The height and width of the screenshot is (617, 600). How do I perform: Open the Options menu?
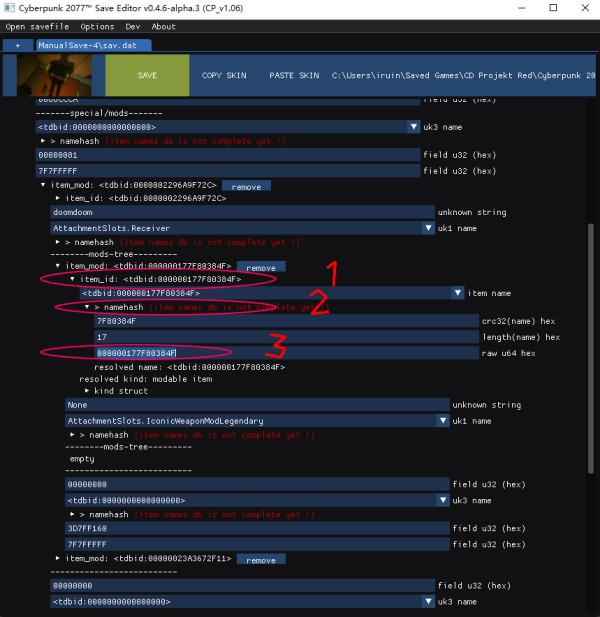pyautogui.click(x=97, y=27)
